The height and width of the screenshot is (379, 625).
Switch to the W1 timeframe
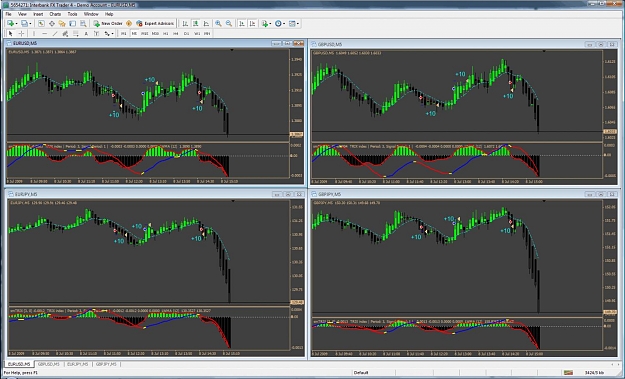(197, 33)
